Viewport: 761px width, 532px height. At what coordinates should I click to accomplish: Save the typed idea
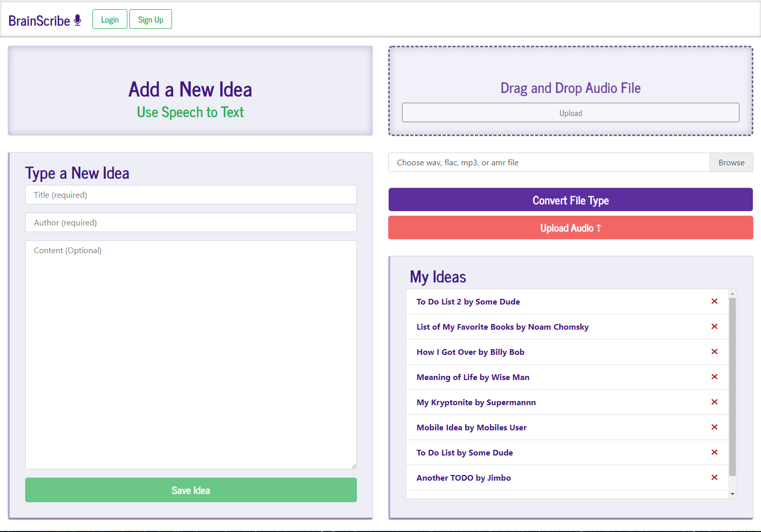coord(191,490)
